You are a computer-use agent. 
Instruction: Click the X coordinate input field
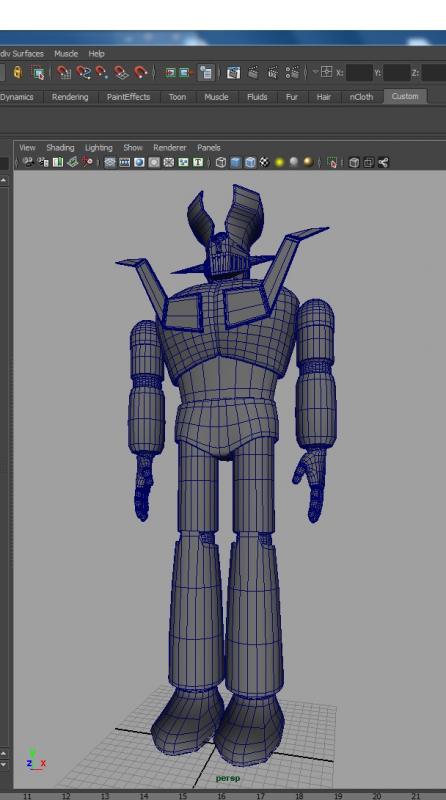pos(359,73)
